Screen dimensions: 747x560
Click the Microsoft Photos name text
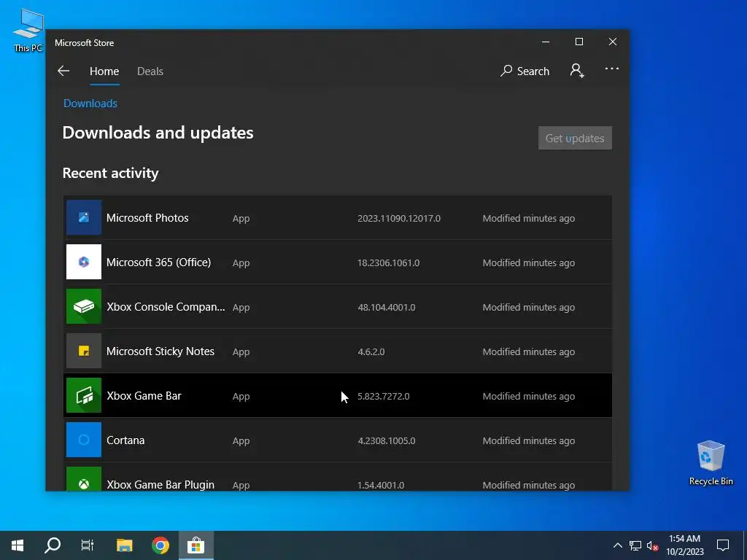(x=147, y=217)
